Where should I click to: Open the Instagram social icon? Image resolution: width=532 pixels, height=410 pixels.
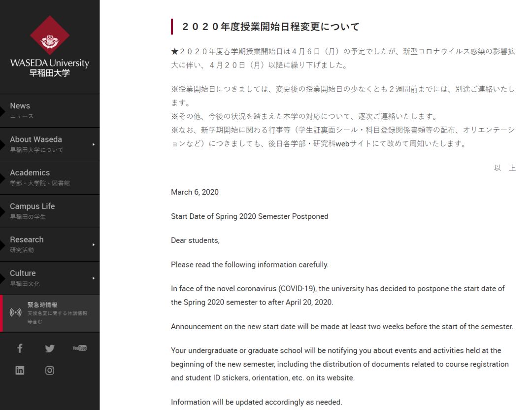click(x=50, y=370)
